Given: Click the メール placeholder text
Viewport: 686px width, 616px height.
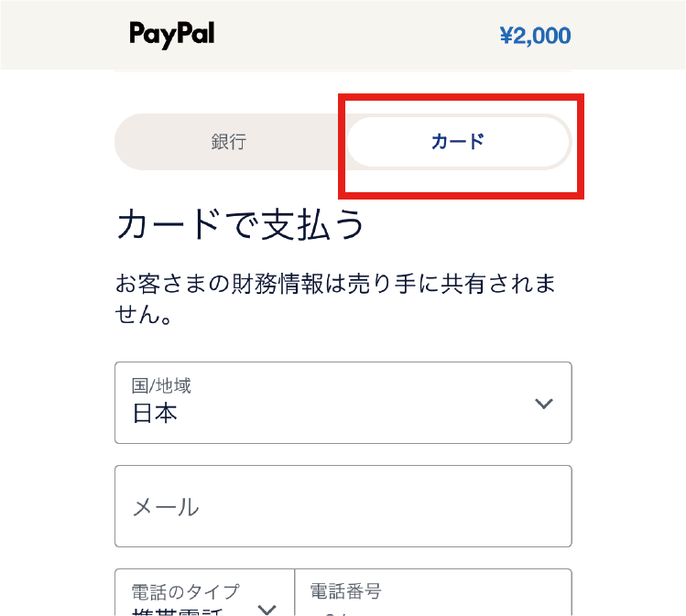Looking at the screenshot, I should pos(166,507).
